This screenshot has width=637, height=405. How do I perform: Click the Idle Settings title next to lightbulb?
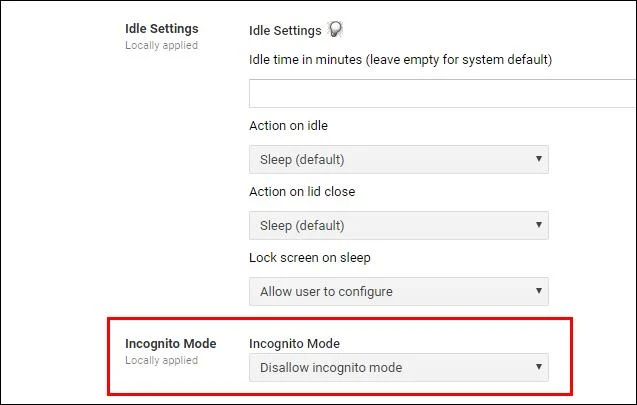[x=285, y=30]
